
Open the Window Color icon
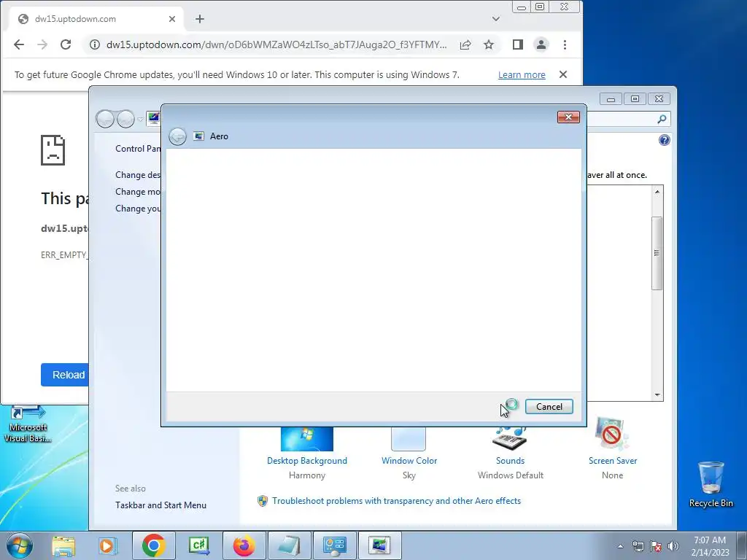[409, 438]
